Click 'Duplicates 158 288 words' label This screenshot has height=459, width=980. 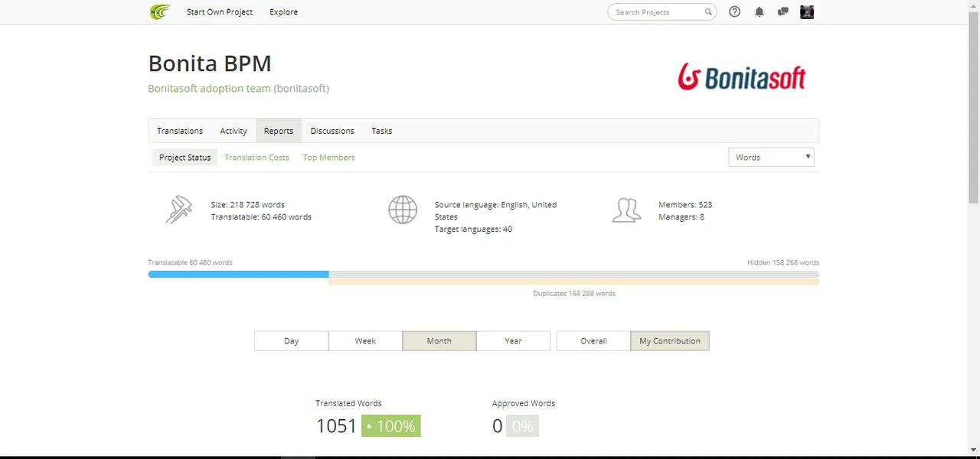coord(574,293)
